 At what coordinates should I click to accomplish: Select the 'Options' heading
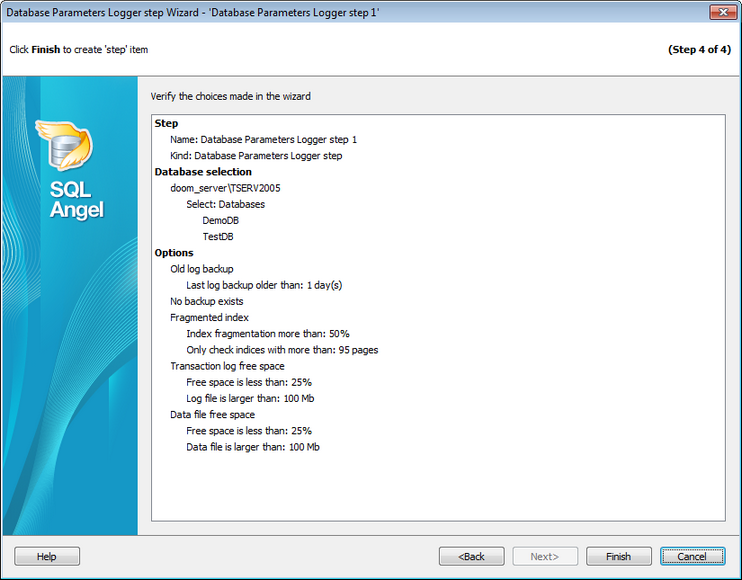[174, 253]
